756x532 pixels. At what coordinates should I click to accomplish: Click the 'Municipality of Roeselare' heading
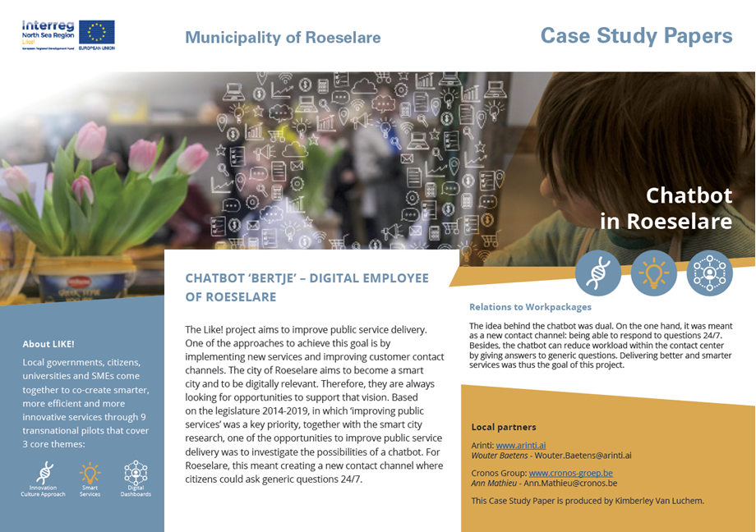point(283,37)
